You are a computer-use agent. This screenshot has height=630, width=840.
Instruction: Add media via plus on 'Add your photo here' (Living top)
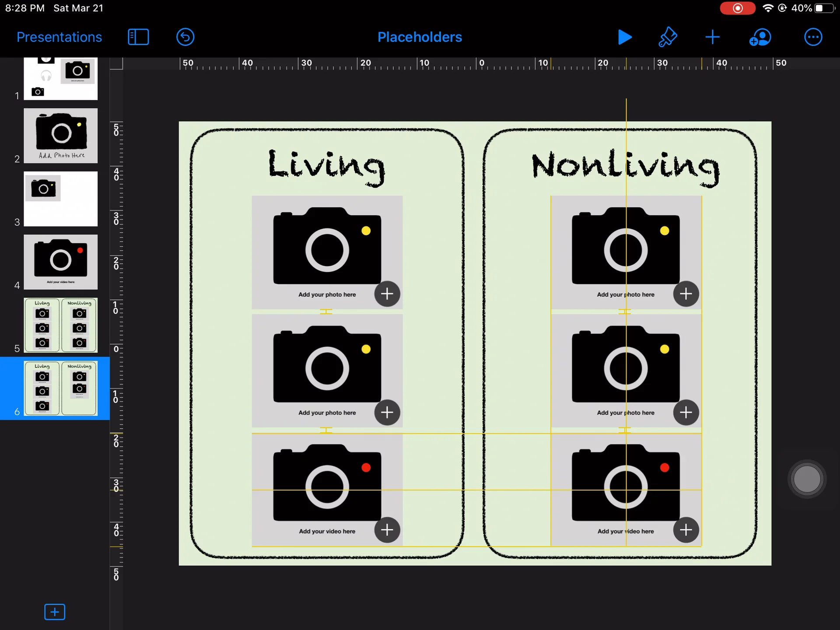point(387,294)
